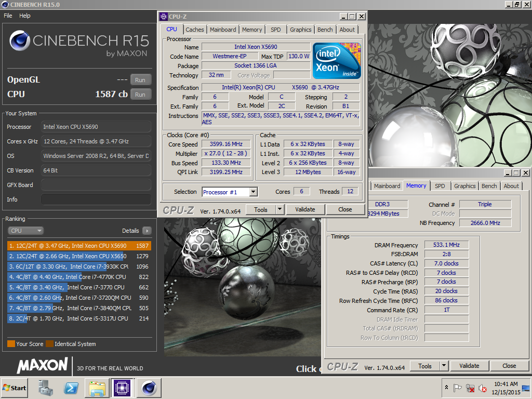Open About tab in Memory CPU-Z window
This screenshot has width=532, height=399.
click(x=511, y=186)
